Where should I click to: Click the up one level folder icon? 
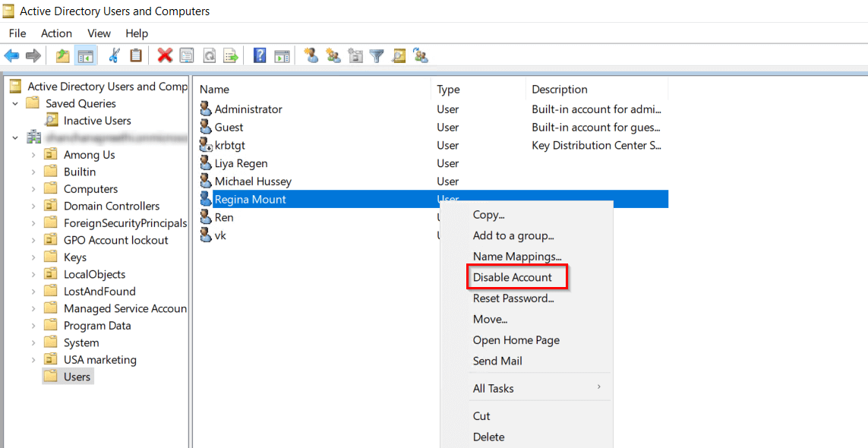coord(62,55)
